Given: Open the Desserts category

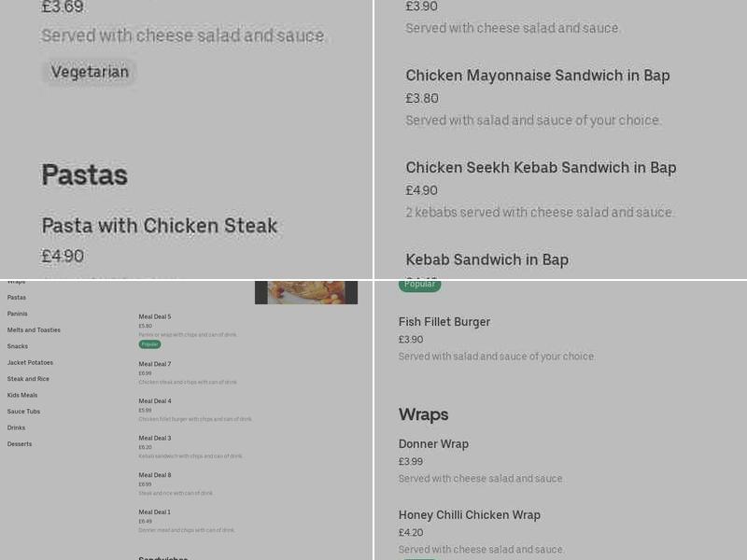Looking at the screenshot, I should (x=20, y=444).
